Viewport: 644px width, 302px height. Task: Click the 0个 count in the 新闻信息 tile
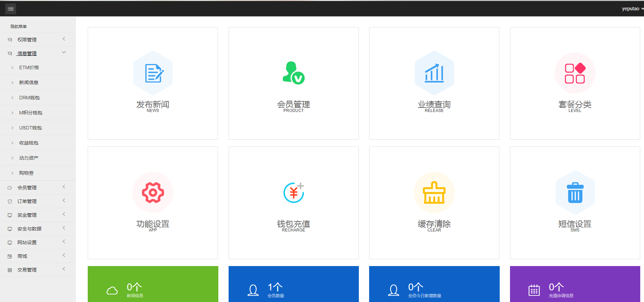pyautogui.click(x=134, y=287)
